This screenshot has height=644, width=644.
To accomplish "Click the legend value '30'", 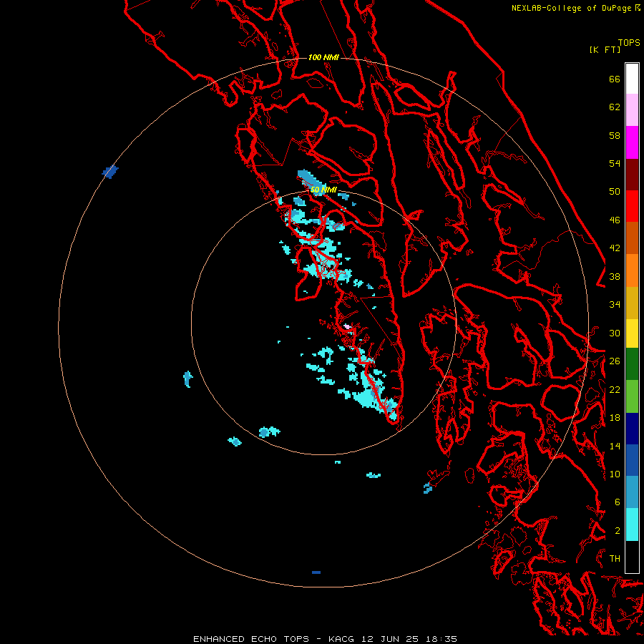I will click(615, 333).
